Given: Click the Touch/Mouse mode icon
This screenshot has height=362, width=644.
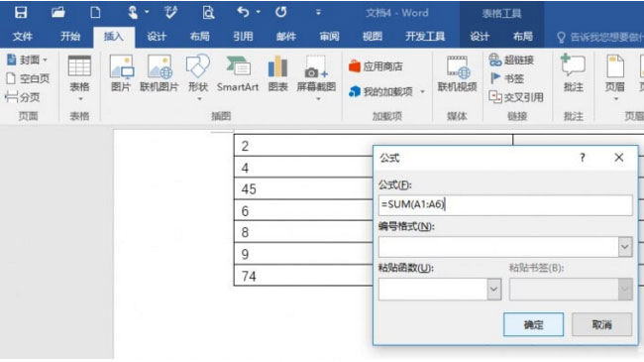Looking at the screenshot, I should [133, 12].
